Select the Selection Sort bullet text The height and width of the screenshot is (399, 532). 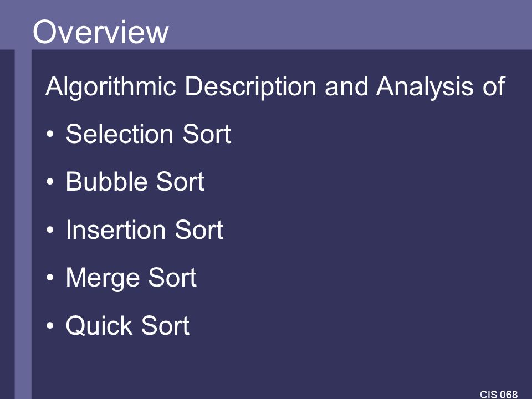pos(149,134)
